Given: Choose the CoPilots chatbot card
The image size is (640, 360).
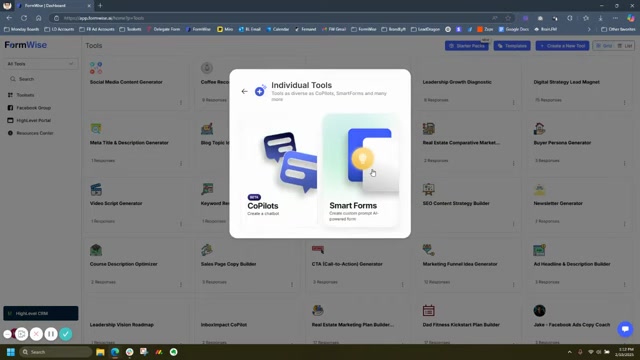Looking at the screenshot, I should [280, 171].
